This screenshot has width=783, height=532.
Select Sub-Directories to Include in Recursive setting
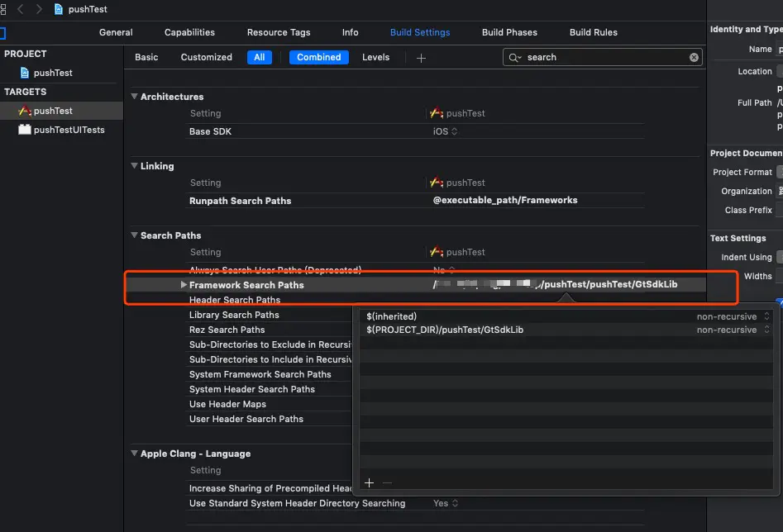point(270,360)
